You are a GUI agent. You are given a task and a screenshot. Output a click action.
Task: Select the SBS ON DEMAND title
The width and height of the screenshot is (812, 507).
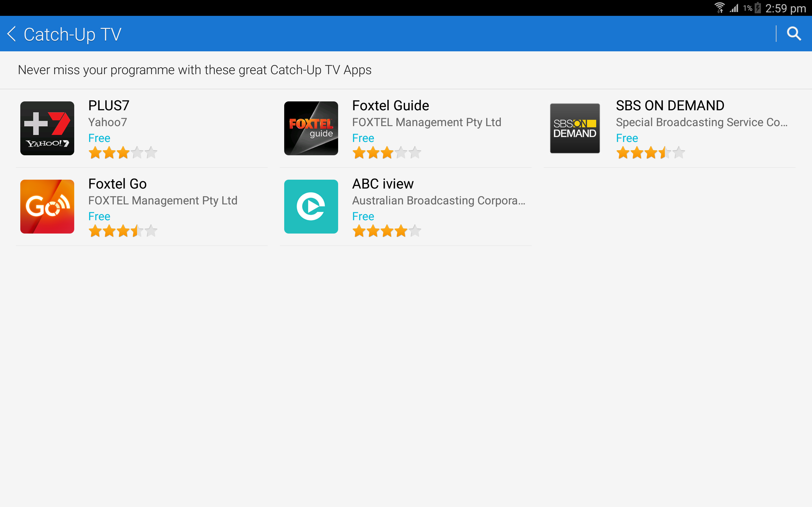point(670,106)
